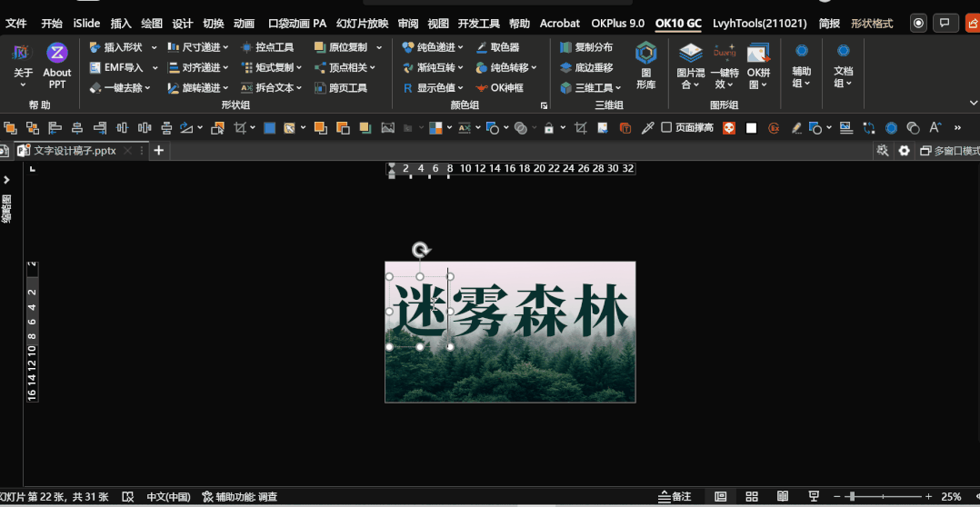Switch to the OKPlus 9.0 tab
This screenshot has width=980, height=507.
coord(617,24)
